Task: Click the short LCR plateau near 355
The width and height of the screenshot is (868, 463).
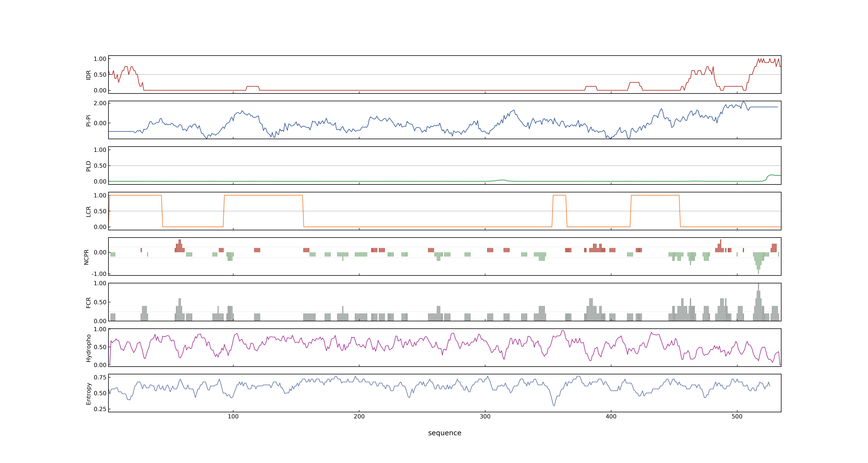Action: (x=559, y=195)
